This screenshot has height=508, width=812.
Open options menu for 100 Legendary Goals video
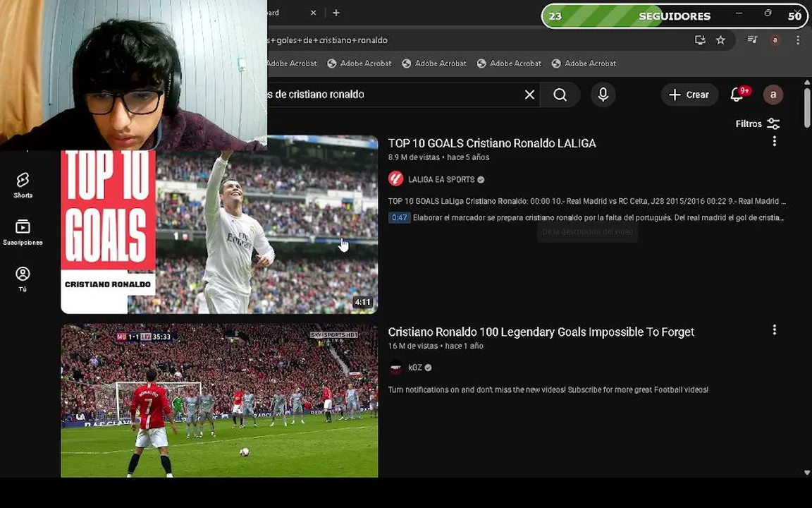774,329
